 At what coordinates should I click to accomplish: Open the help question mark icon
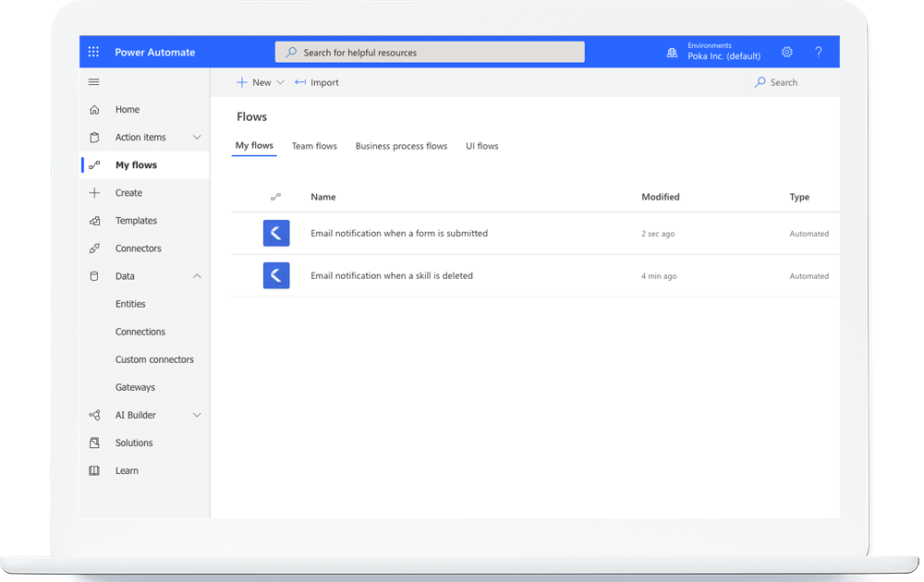pos(819,52)
